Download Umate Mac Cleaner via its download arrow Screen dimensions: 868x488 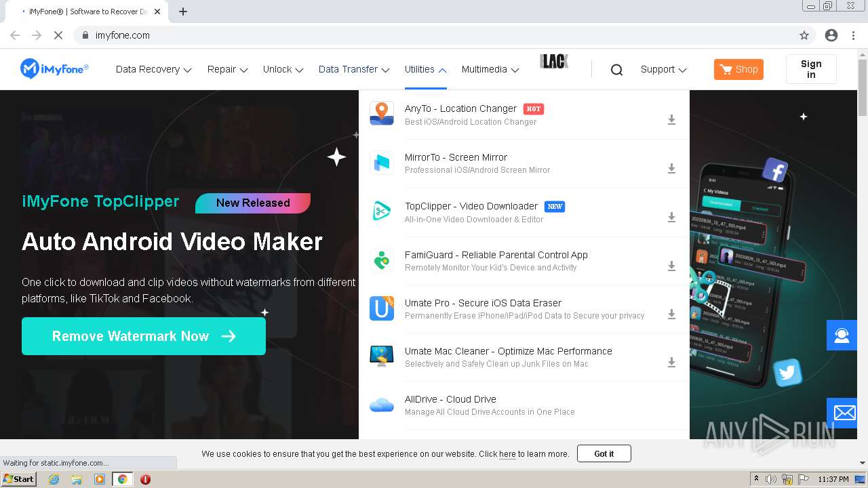coord(671,363)
